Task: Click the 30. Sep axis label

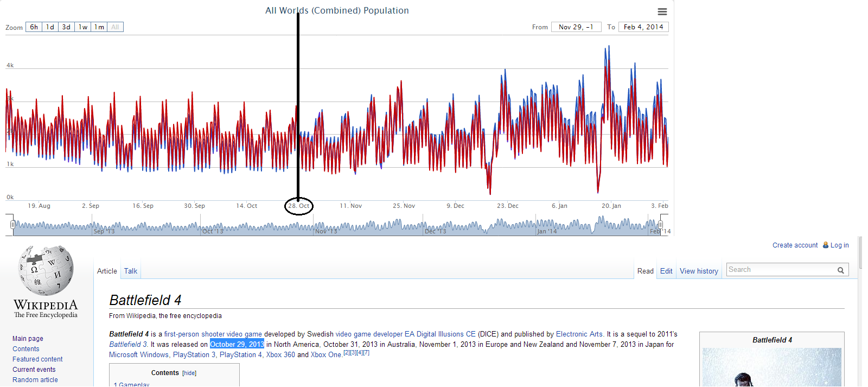Action: pos(194,206)
